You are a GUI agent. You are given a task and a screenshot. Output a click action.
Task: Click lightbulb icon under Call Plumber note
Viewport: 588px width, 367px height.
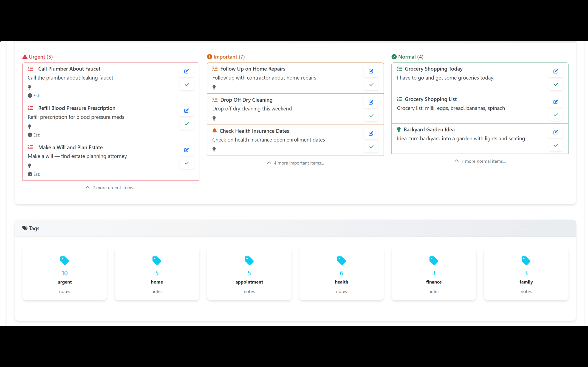(x=29, y=87)
